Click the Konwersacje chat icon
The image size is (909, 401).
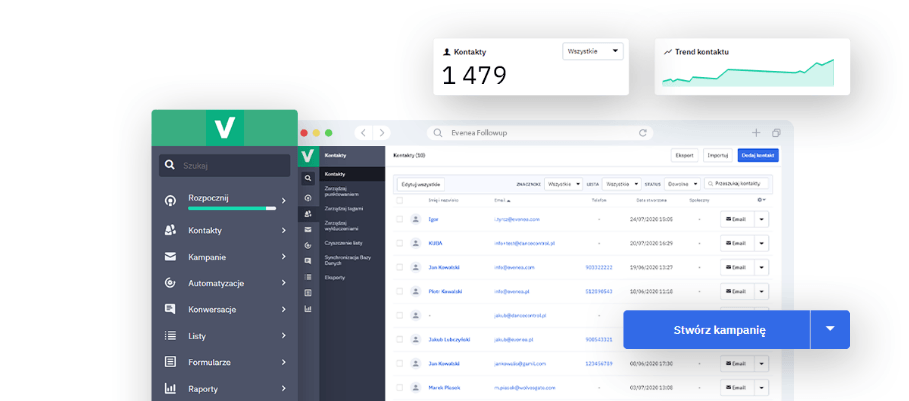tap(170, 309)
